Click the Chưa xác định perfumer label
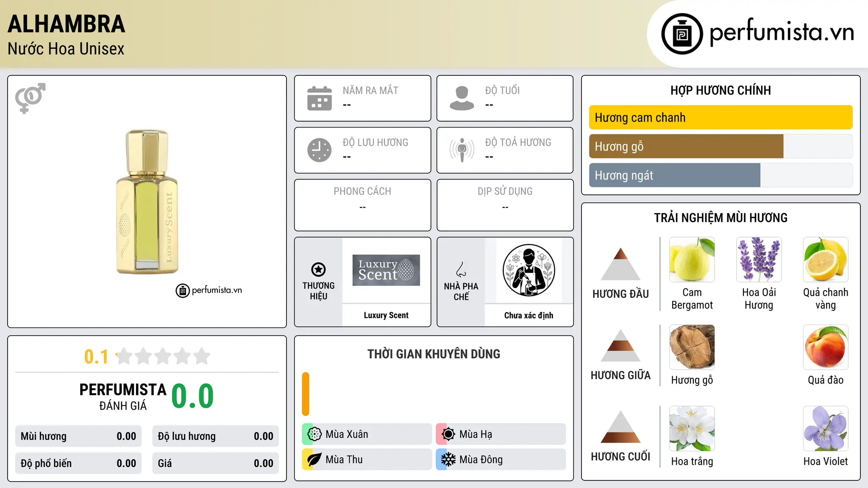This screenshot has height=488, width=868. point(529,315)
